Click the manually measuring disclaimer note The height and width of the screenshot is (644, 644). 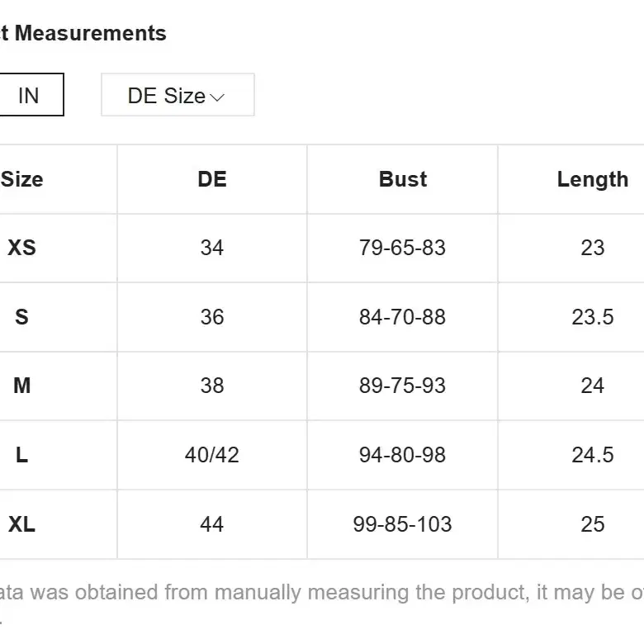pos(322,593)
